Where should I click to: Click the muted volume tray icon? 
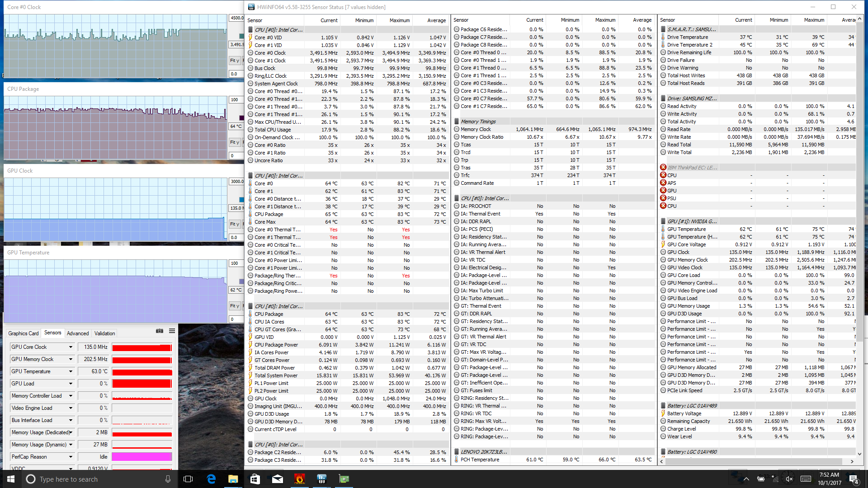pos(789,479)
